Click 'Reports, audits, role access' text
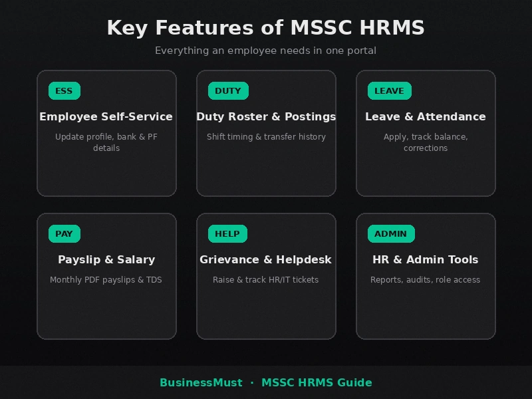The height and width of the screenshot is (399, 532). 426,280
